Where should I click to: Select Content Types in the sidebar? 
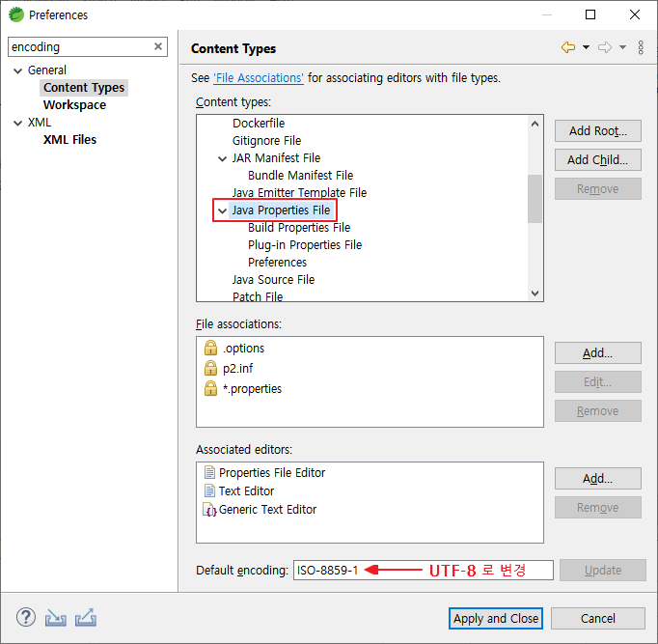pyautogui.click(x=84, y=87)
